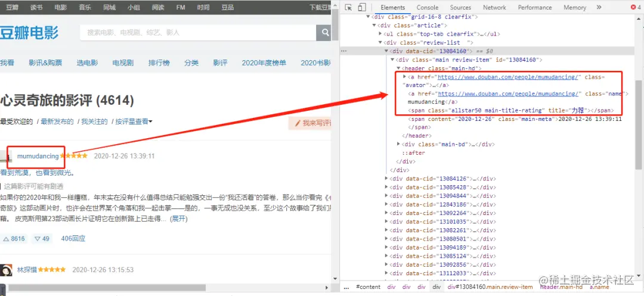Image resolution: width=644 pixels, height=296 pixels.
Task: Select the data-cid 13101035 row
Action: 443,221
